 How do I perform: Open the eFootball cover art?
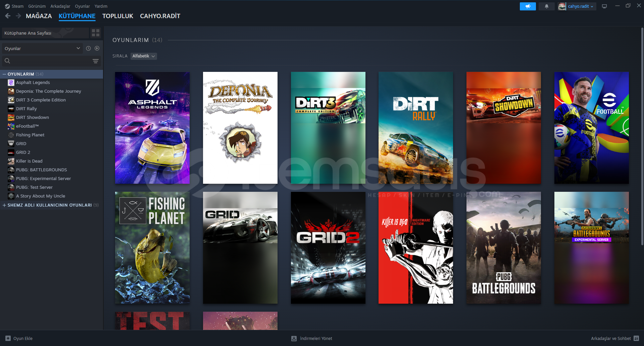click(x=592, y=128)
